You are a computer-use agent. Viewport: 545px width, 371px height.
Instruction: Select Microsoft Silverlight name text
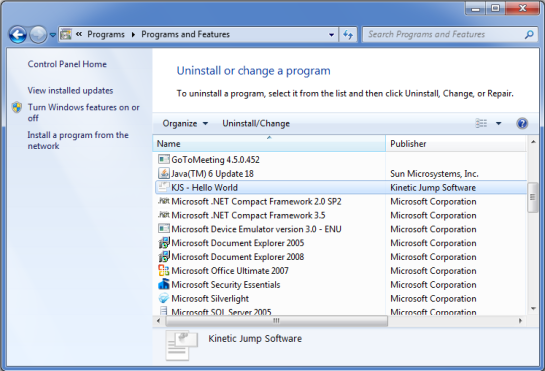[210, 299]
